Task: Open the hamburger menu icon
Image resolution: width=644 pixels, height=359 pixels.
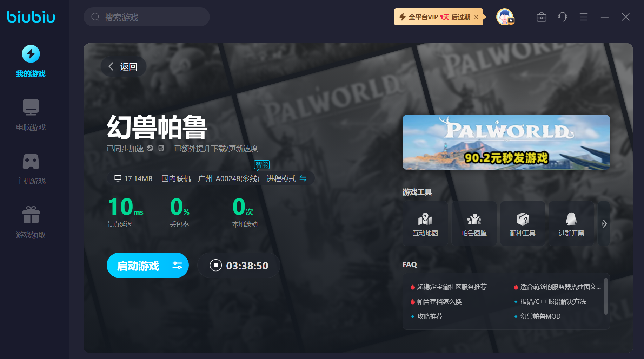Action: click(x=583, y=17)
